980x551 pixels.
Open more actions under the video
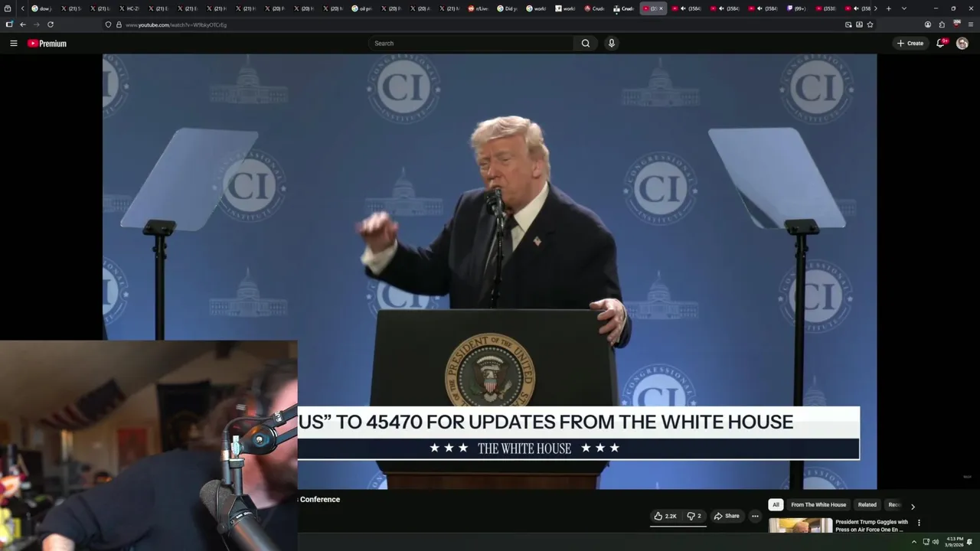coord(755,516)
